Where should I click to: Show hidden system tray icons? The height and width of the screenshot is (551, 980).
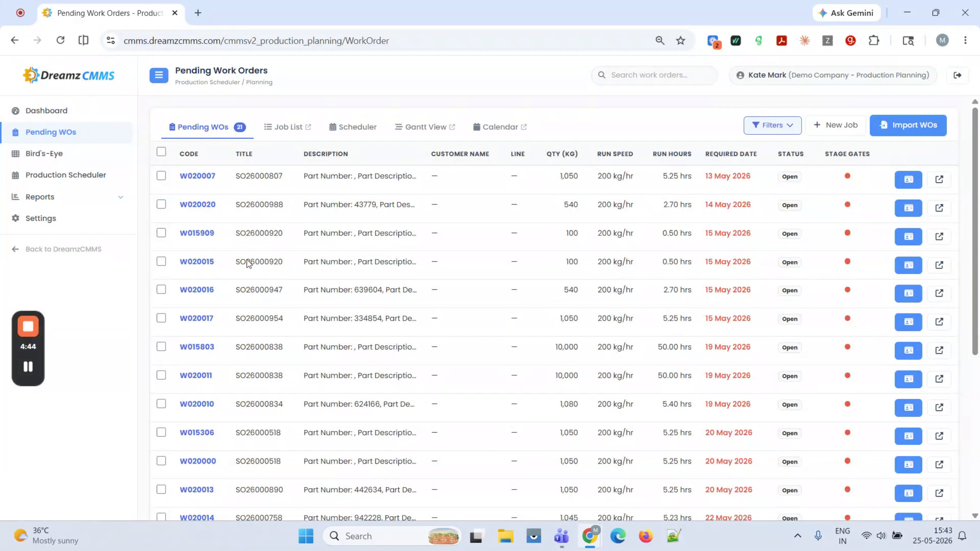(797, 536)
